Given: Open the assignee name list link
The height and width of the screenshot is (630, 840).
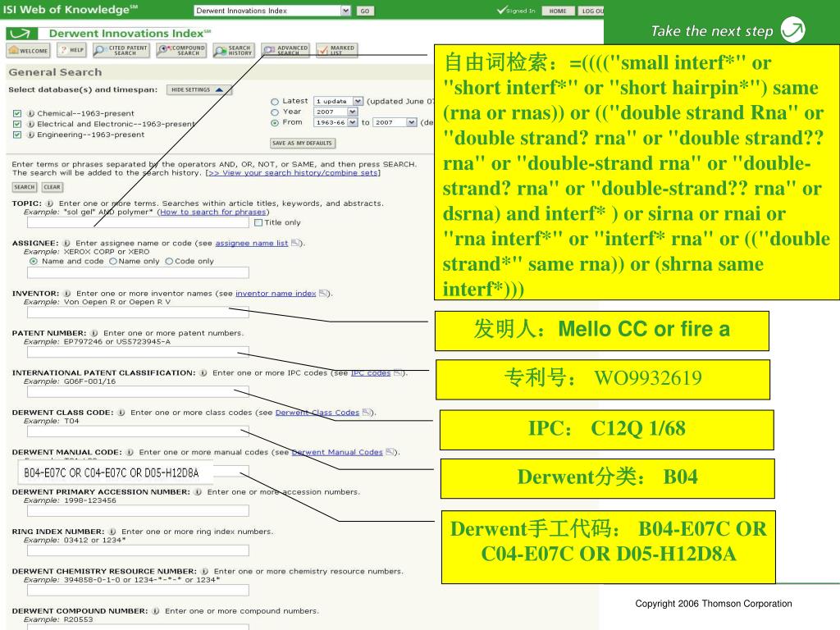Looking at the screenshot, I should point(251,243).
